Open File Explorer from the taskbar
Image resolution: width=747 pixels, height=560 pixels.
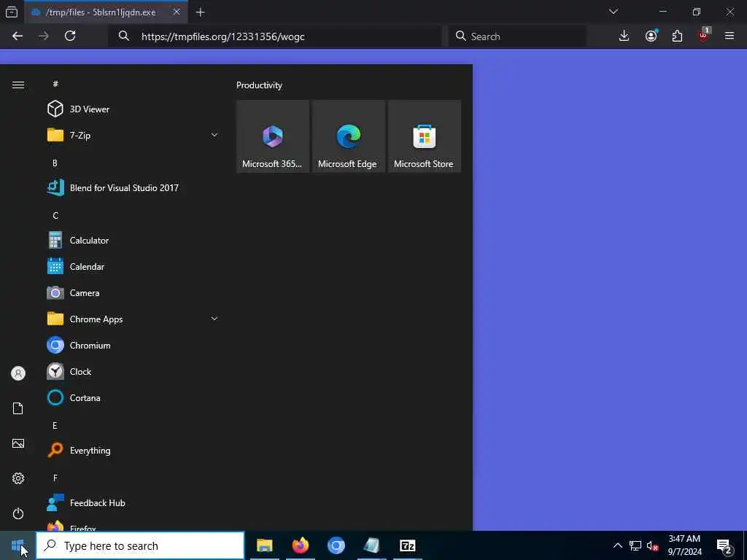click(264, 545)
